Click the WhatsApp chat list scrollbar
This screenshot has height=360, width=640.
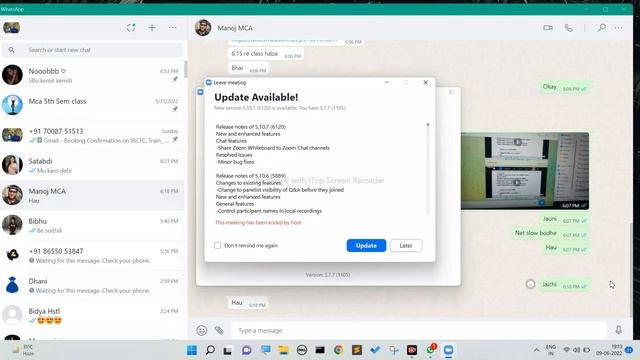186,69
